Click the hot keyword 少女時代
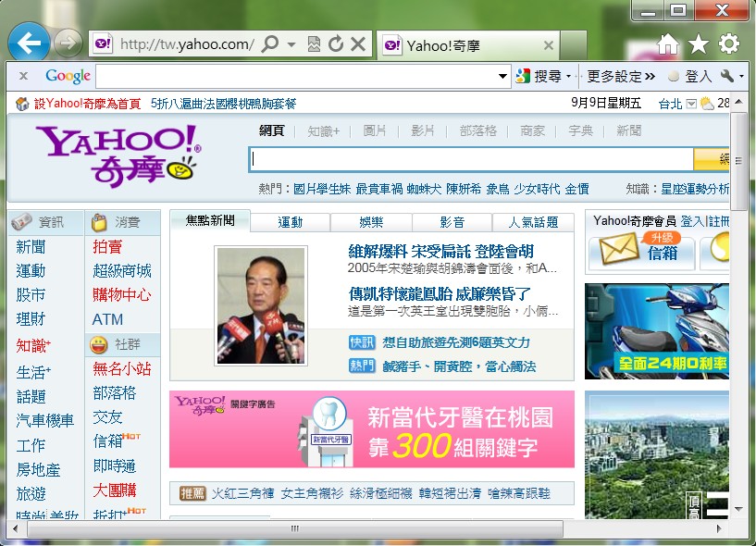This screenshot has height=546, width=756. pyautogui.click(x=537, y=189)
